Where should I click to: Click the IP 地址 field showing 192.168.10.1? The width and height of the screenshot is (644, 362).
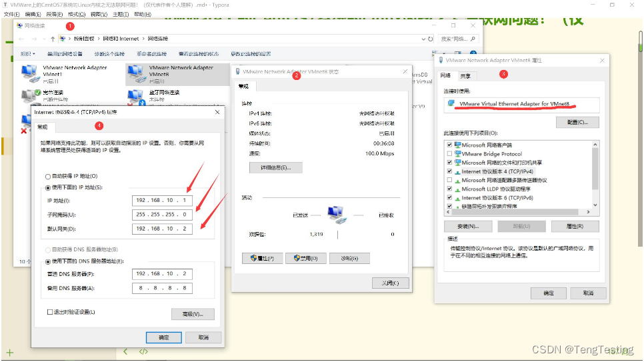pos(162,201)
